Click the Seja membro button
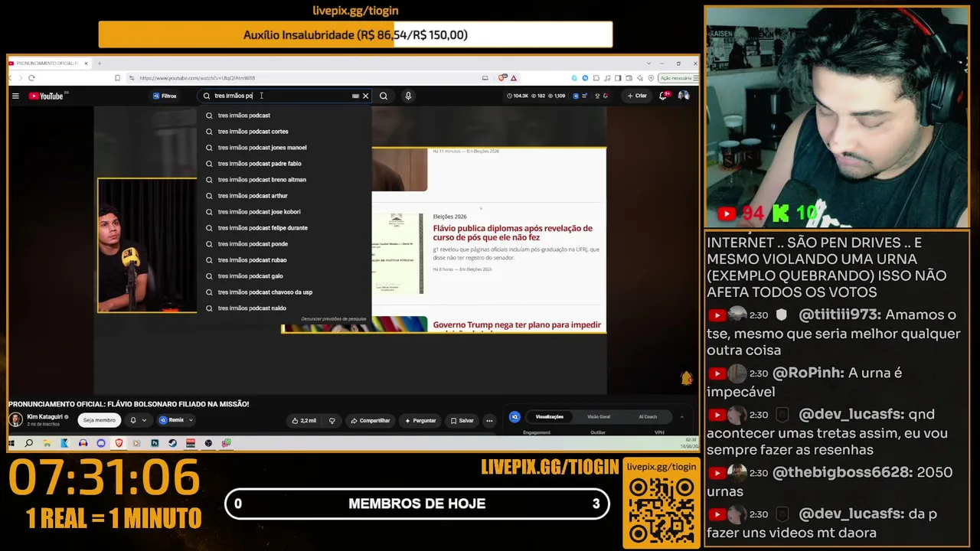 pos(100,420)
